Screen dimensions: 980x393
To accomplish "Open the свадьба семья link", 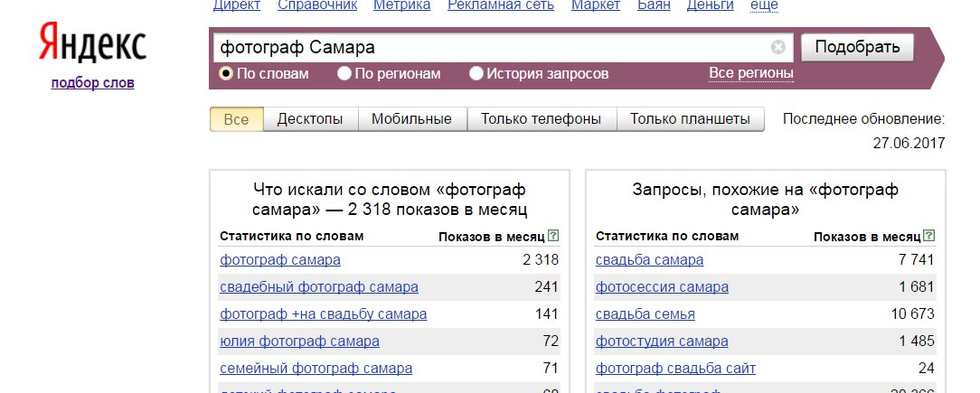I will tap(645, 313).
